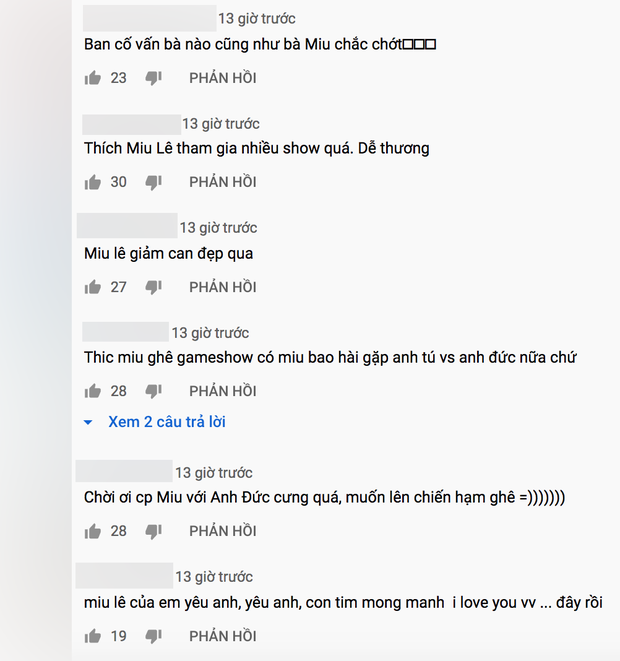Dislike the 'Thic miu ghê gameshow' comment
This screenshot has height=661, width=620.
[153, 392]
